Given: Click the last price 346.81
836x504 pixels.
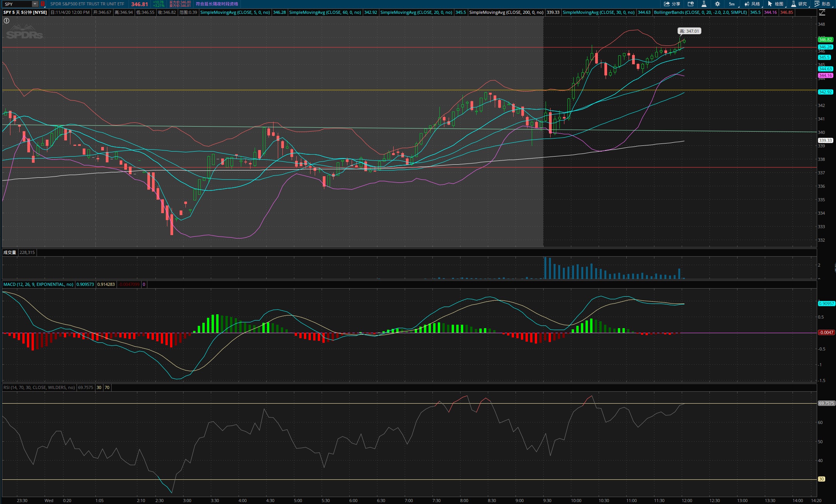Looking at the screenshot, I should (x=139, y=4).
